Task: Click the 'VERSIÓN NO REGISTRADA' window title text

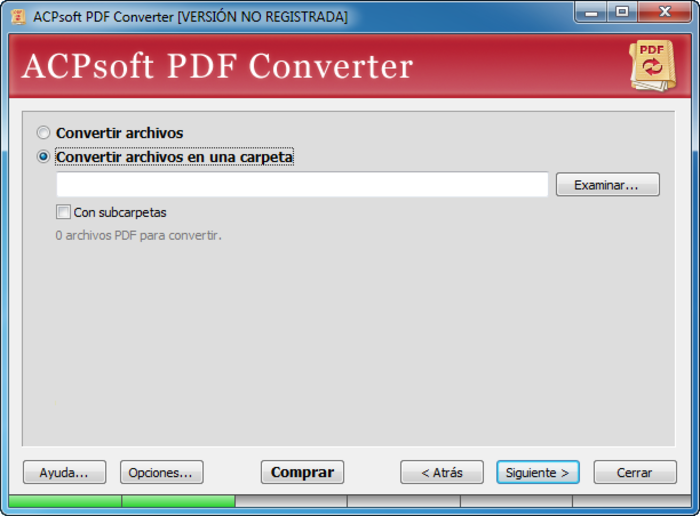Action: pyautogui.click(x=262, y=17)
